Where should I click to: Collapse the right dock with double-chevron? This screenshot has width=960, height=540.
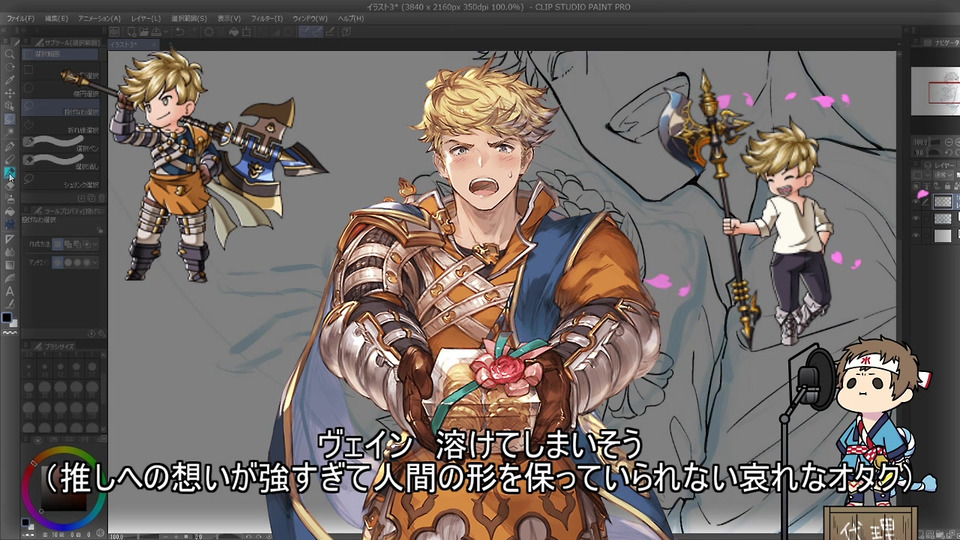click(907, 29)
